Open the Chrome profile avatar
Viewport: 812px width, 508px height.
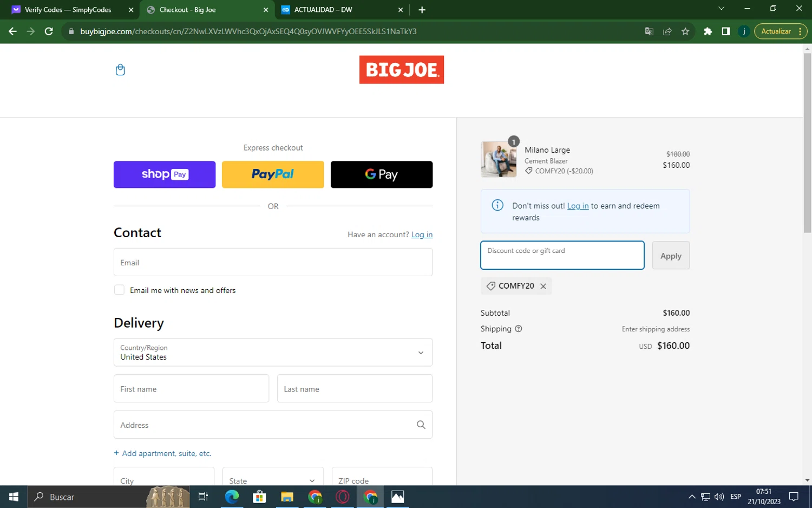(x=744, y=31)
